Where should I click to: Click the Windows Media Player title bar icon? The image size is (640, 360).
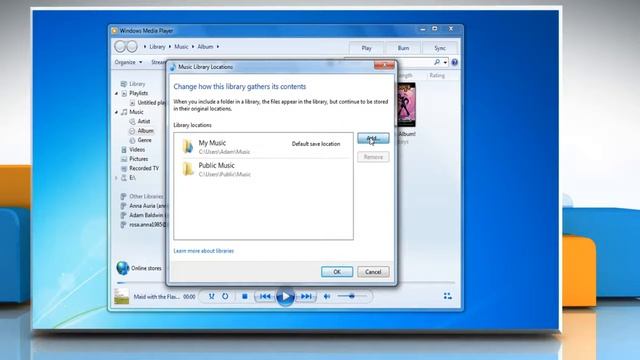[x=115, y=31]
